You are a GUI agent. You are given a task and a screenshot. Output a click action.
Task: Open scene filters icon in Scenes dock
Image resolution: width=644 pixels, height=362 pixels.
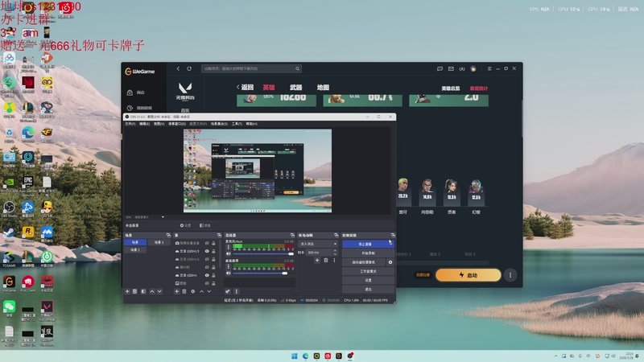click(143, 291)
